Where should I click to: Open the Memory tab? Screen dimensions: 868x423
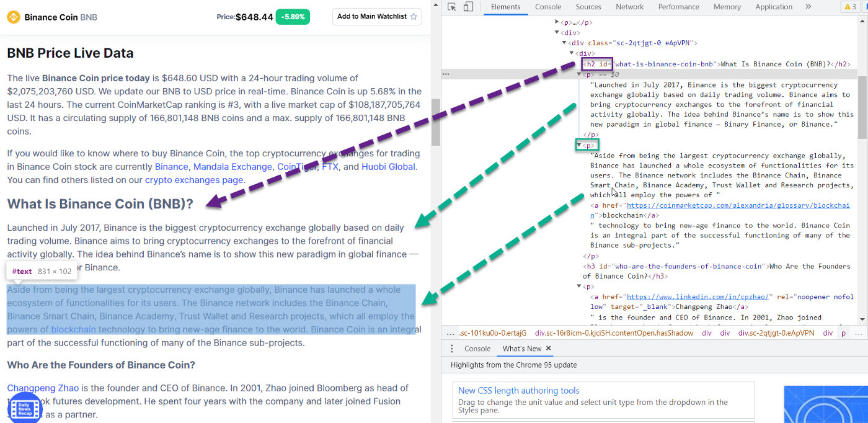pyautogui.click(x=727, y=7)
